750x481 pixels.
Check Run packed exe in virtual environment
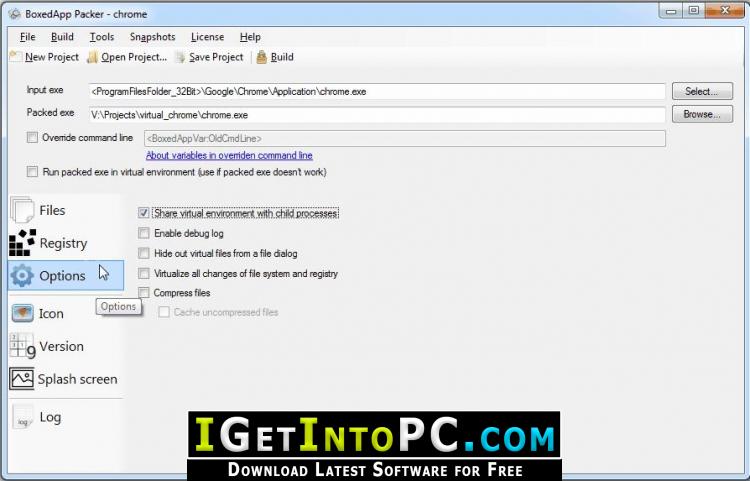pos(32,172)
